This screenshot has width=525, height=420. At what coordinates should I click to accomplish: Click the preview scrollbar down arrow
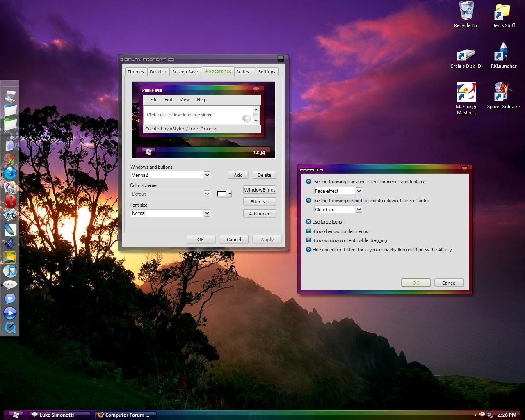tap(256, 121)
